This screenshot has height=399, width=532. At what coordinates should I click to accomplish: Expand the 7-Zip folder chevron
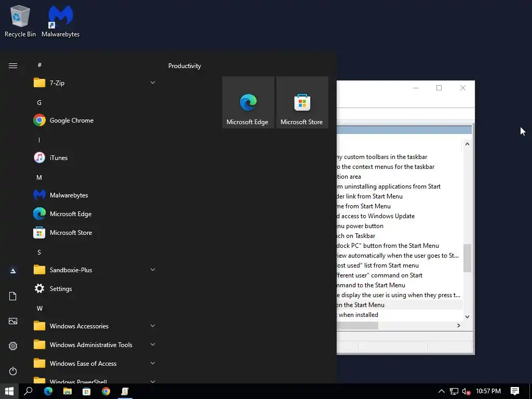153,83
